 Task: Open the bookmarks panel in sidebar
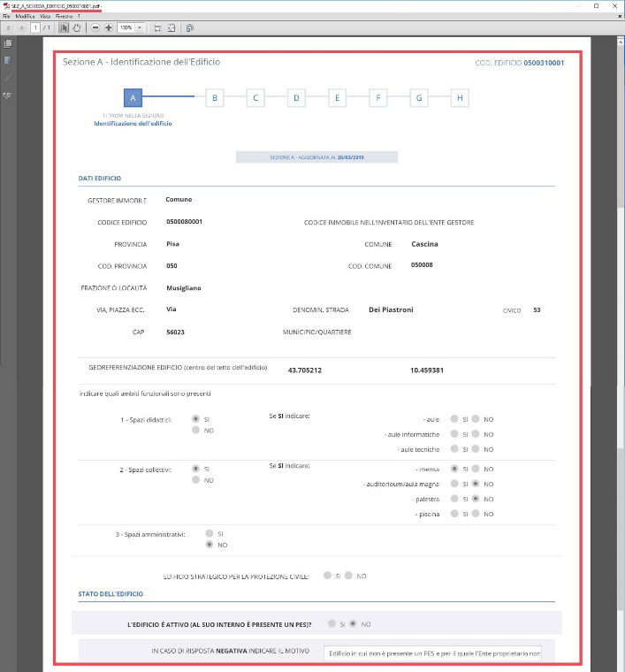[x=8, y=61]
